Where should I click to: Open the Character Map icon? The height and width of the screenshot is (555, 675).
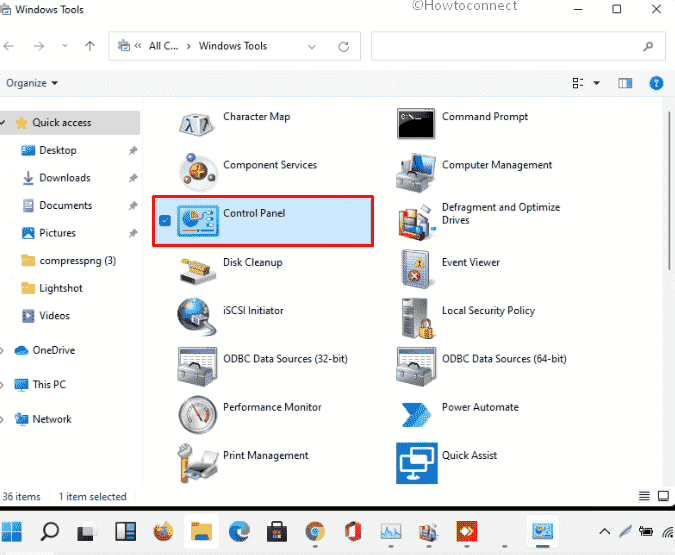[197, 124]
